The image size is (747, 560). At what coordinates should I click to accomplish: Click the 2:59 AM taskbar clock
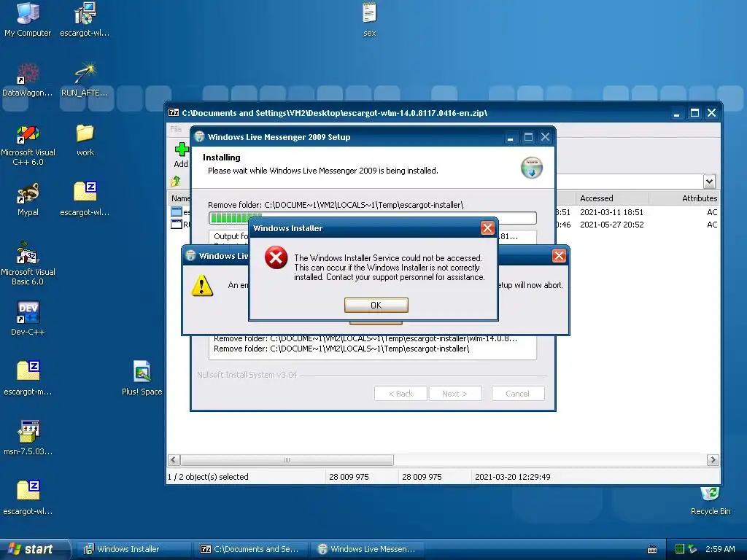click(x=720, y=549)
